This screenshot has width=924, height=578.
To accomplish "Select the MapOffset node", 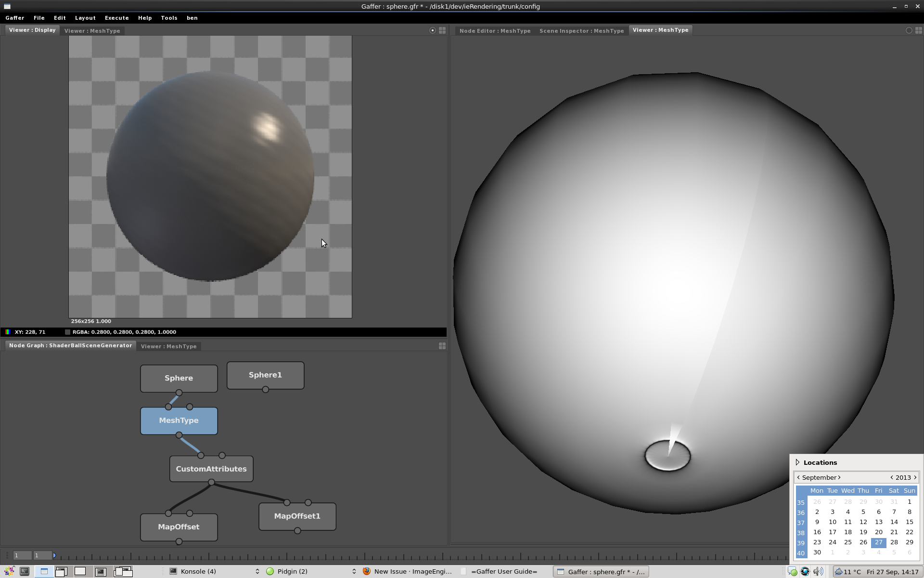I will click(179, 527).
